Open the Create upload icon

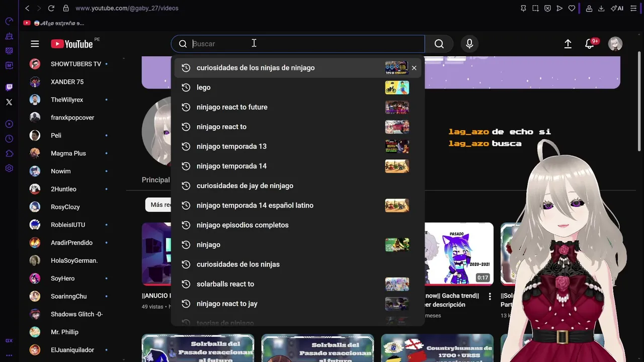(568, 44)
